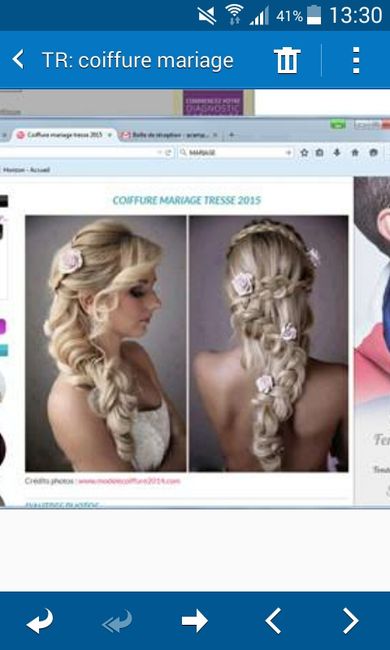Click the MARIAGE search field in the browser
The width and height of the screenshot is (390, 650).
(236, 153)
